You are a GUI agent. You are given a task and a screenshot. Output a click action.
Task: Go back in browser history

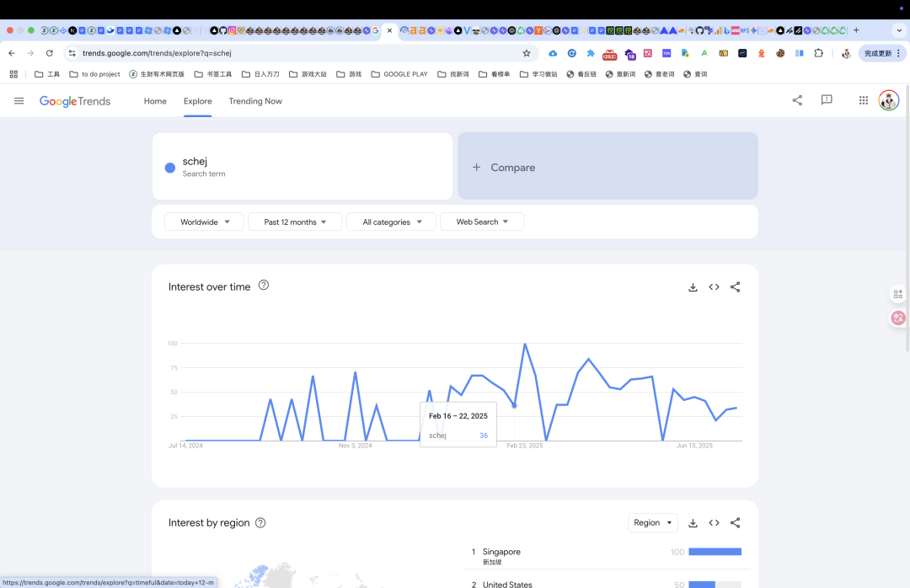pyautogui.click(x=12, y=53)
